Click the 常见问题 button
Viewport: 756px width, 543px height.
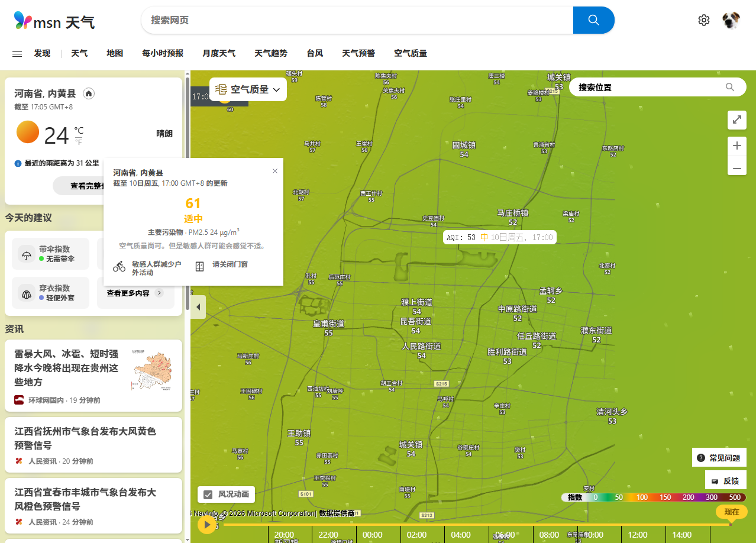pyautogui.click(x=719, y=458)
